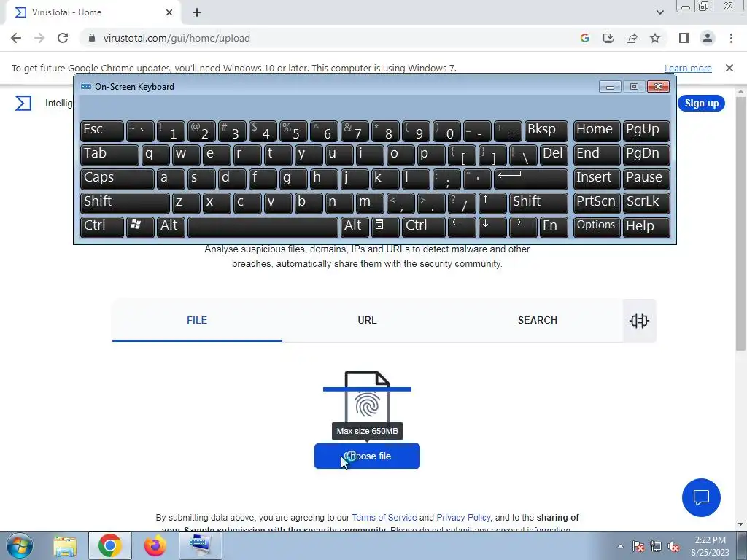Open a new browser tab
Screen dimensions: 747x560
point(197,13)
